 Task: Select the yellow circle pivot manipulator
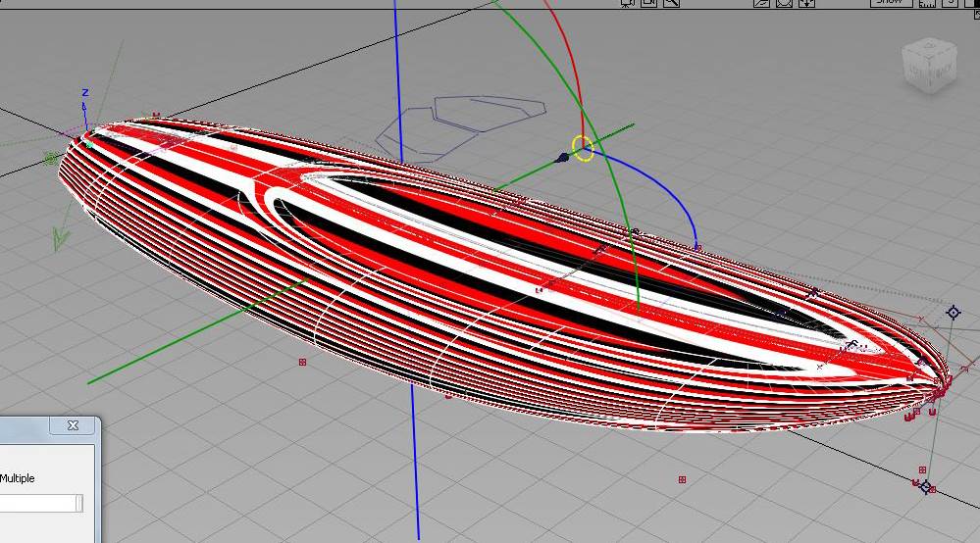pos(583,148)
